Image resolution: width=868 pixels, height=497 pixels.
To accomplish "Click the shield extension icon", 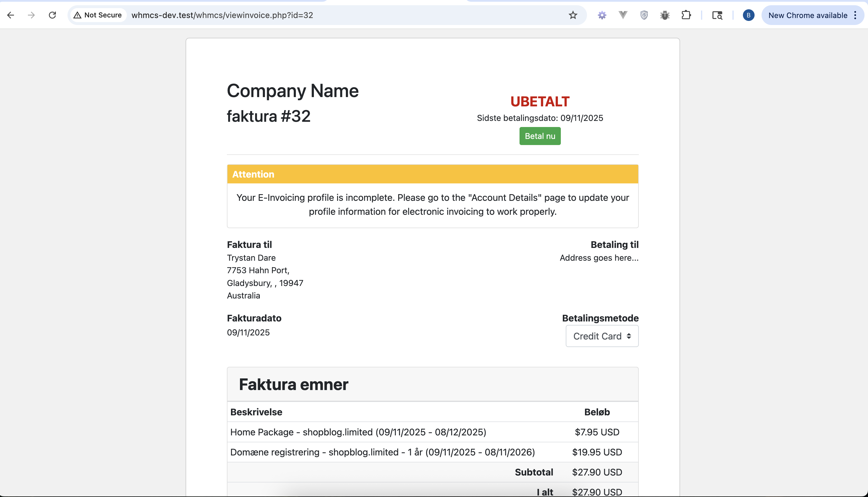I will click(x=644, y=15).
